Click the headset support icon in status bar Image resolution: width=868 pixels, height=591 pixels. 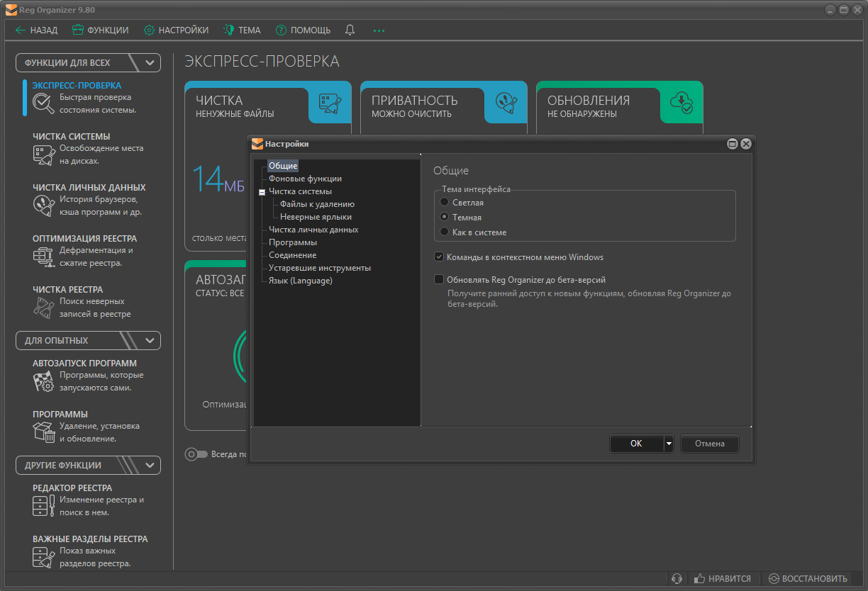[677, 579]
